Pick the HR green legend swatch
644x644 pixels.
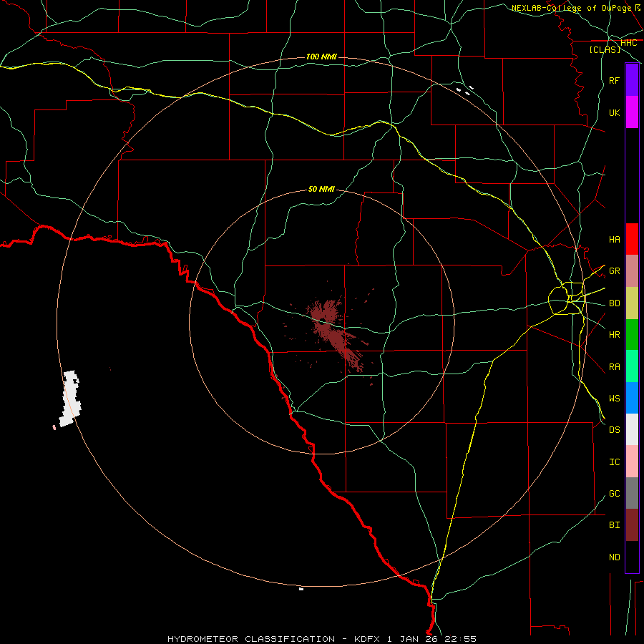[632, 335]
